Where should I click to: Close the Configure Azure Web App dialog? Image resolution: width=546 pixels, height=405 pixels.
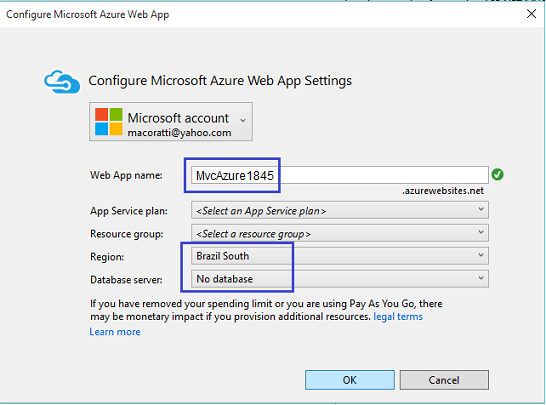(531, 14)
